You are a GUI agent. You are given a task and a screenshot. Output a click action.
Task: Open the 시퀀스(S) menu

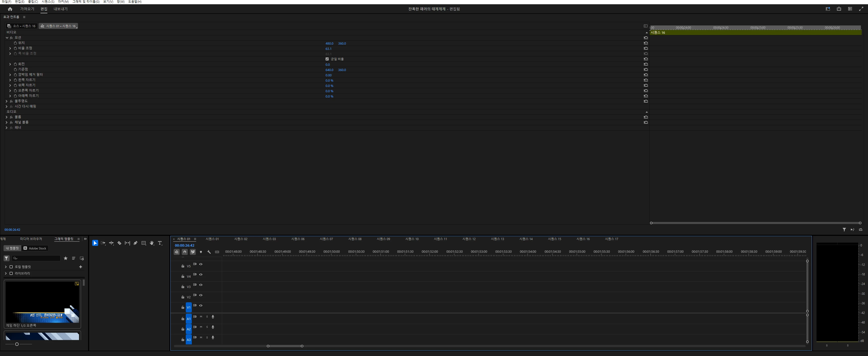tap(48, 2)
